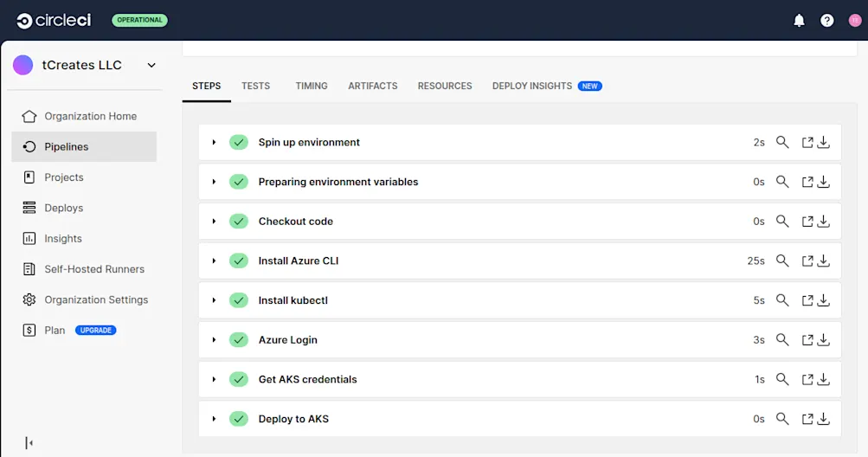This screenshot has height=457, width=868.
Task: Open the Deploys page
Action: 84,208
